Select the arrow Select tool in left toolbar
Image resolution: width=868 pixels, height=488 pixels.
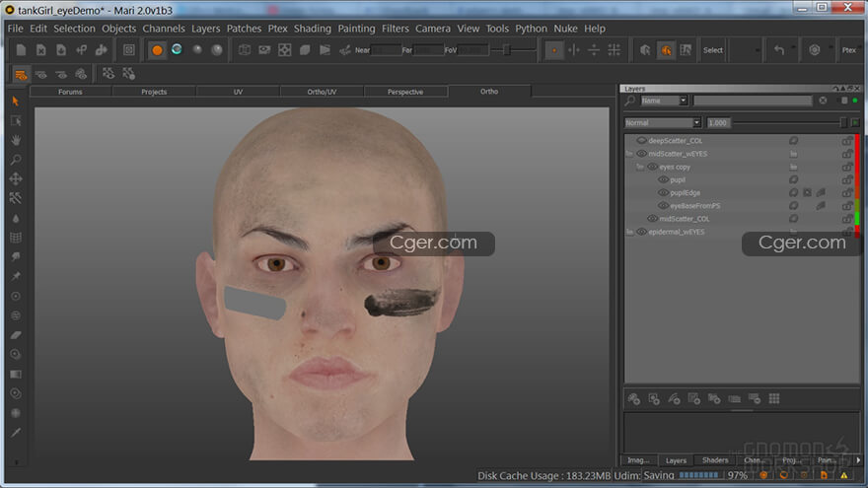(x=16, y=102)
